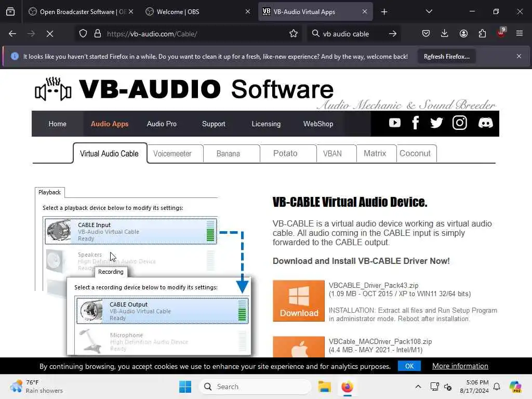Click the VBCABLE_Driver_Pack43.zip file name

click(374, 285)
